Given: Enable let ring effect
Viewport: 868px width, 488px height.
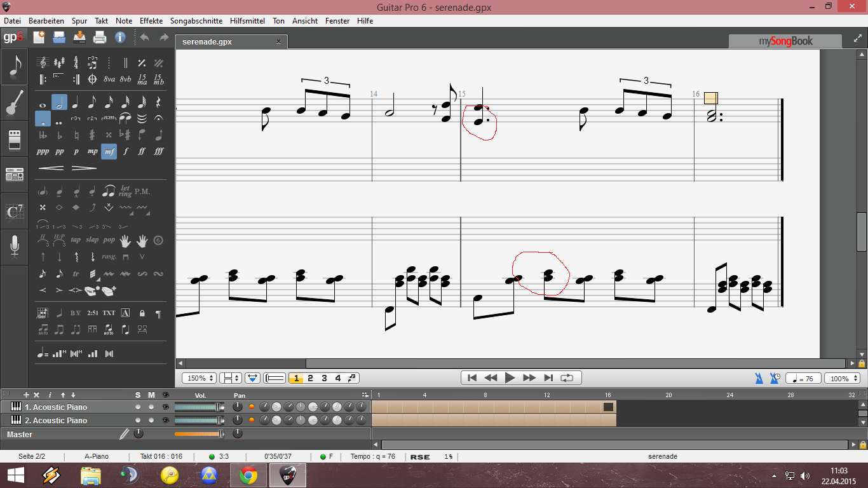Looking at the screenshot, I should pos(125,191).
